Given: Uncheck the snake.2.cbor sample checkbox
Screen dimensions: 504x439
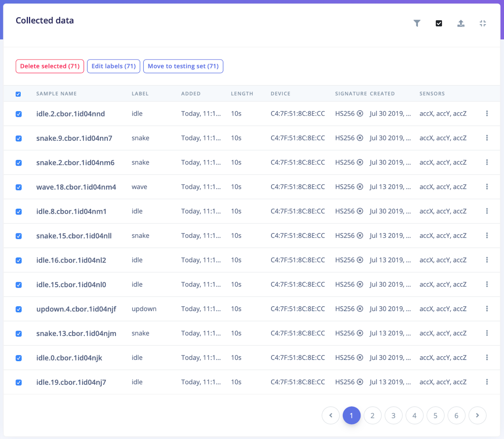Looking at the screenshot, I should tap(19, 163).
